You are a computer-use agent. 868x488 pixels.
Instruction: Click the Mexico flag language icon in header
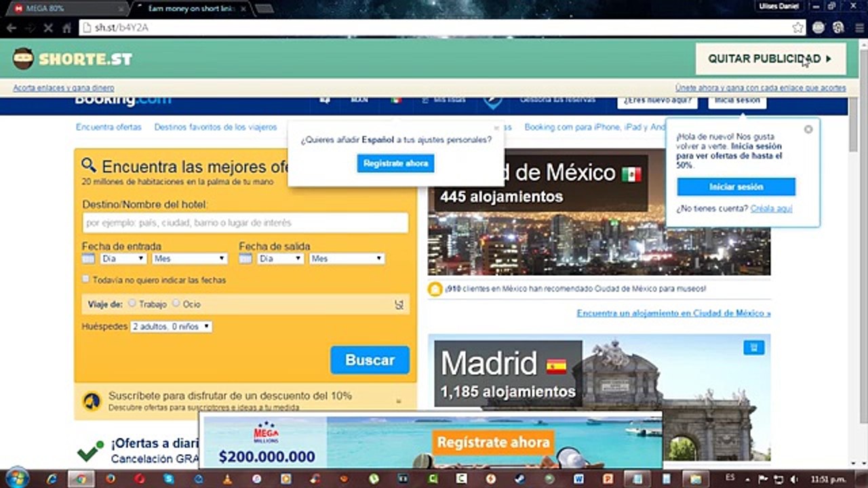(396, 100)
